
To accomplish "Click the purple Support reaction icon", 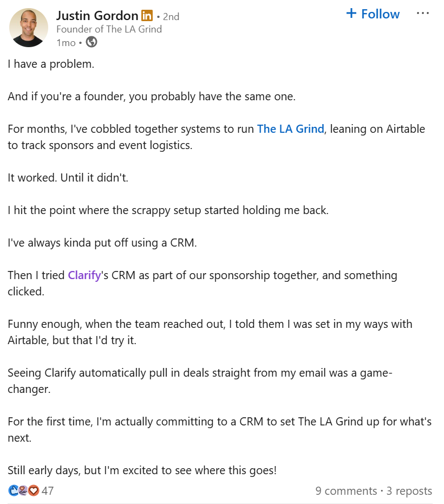I will tap(23, 490).
